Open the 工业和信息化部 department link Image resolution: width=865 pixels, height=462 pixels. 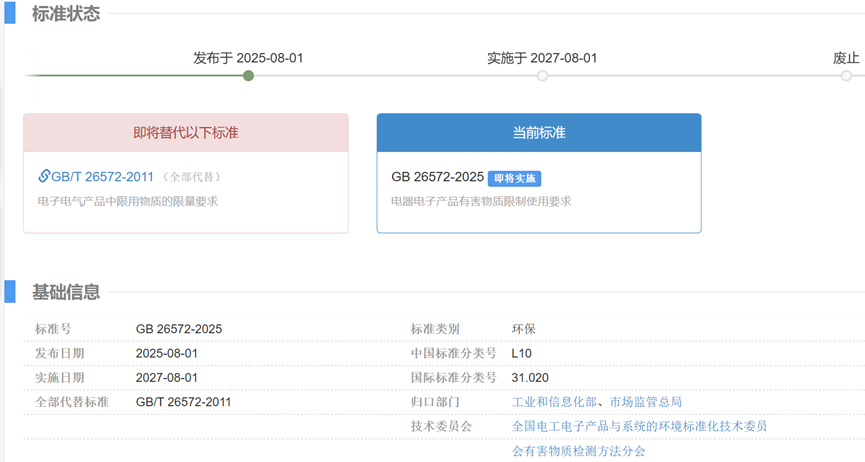click(554, 402)
